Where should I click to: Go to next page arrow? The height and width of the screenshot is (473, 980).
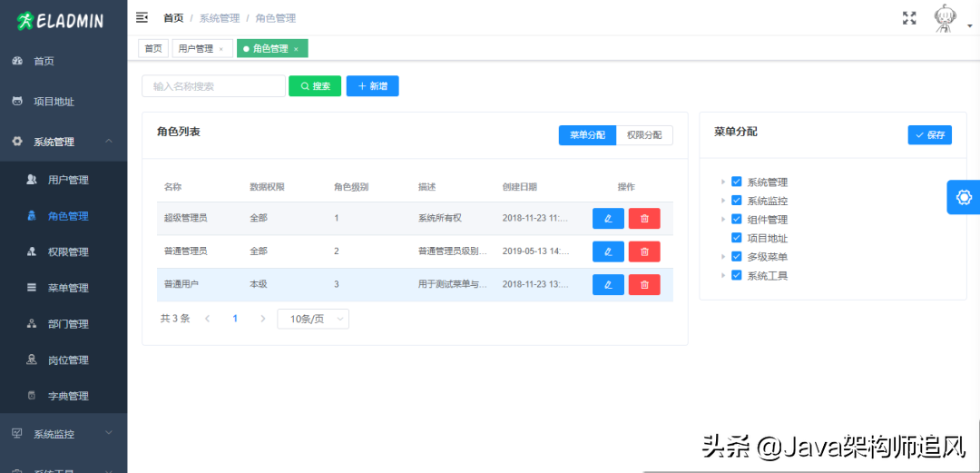click(263, 319)
